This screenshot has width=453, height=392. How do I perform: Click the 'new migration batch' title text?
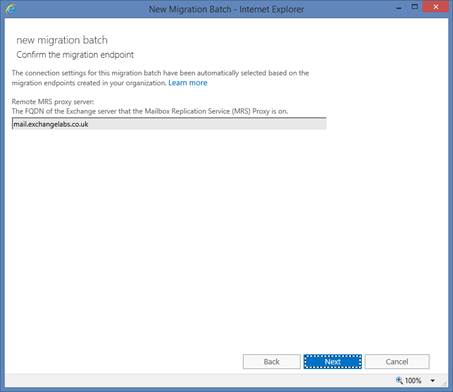pos(62,40)
